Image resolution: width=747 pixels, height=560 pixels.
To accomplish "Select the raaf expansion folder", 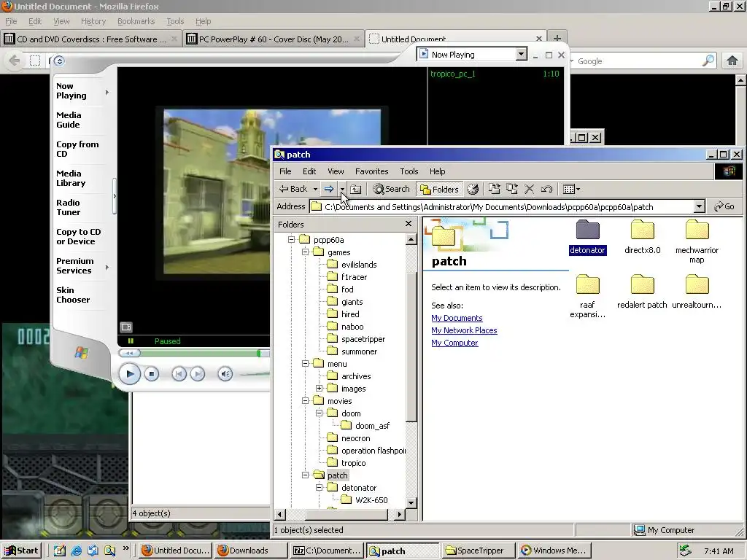I will tap(587, 296).
